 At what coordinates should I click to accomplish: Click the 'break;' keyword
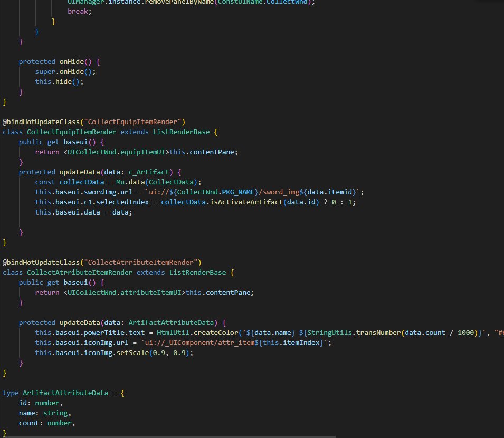click(x=79, y=11)
